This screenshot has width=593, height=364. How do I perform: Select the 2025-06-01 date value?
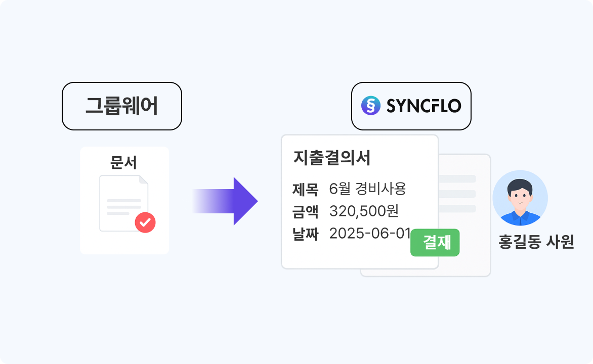coord(369,233)
